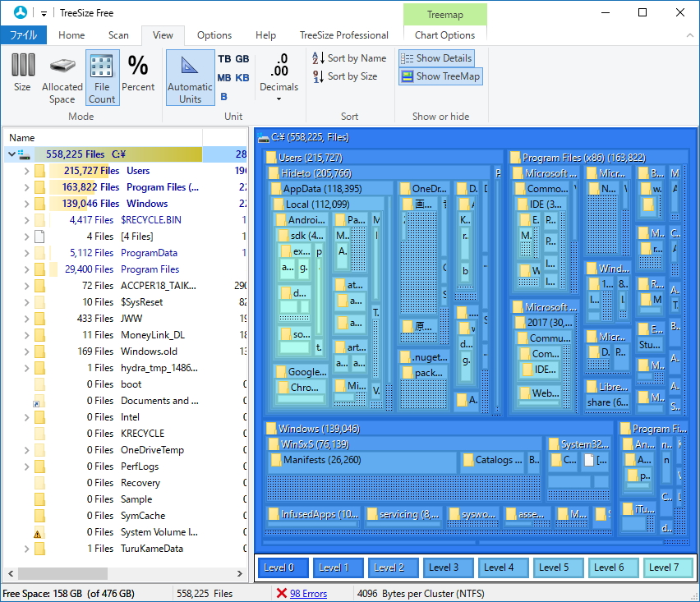Click the MoneyLink_DL folder icon

pos(39,335)
